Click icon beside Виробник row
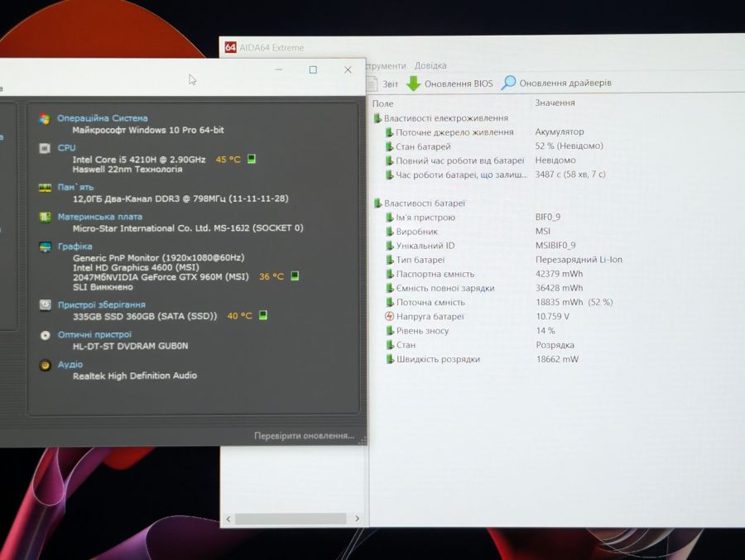 pyautogui.click(x=390, y=232)
